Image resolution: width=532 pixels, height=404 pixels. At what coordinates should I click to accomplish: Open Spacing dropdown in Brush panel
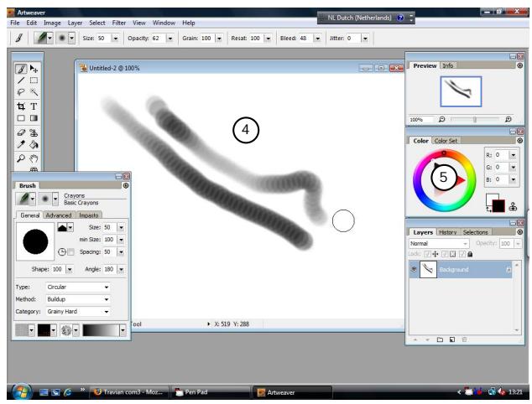[x=121, y=251]
